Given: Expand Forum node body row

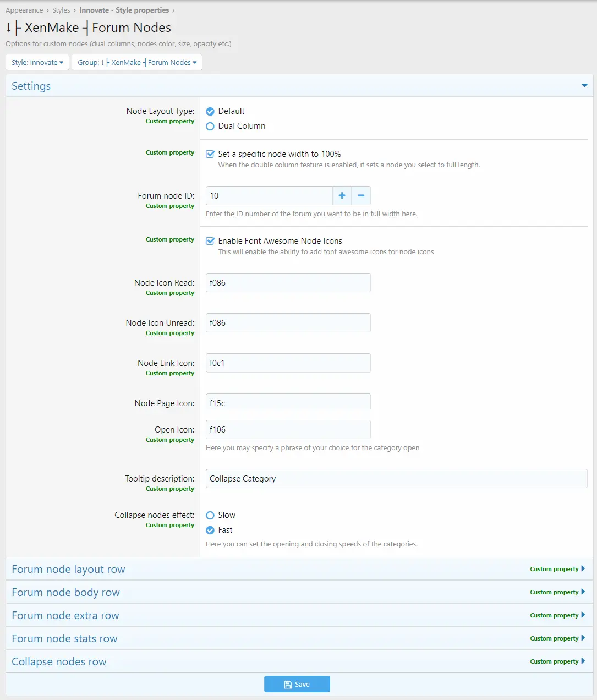Looking at the screenshot, I should pos(299,592).
